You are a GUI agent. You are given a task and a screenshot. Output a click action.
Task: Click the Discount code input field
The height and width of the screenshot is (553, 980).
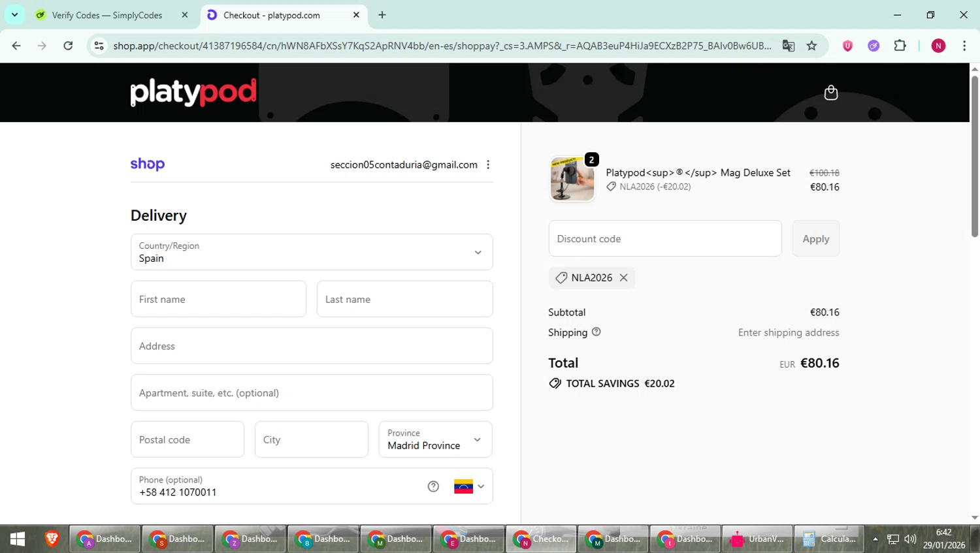click(665, 238)
